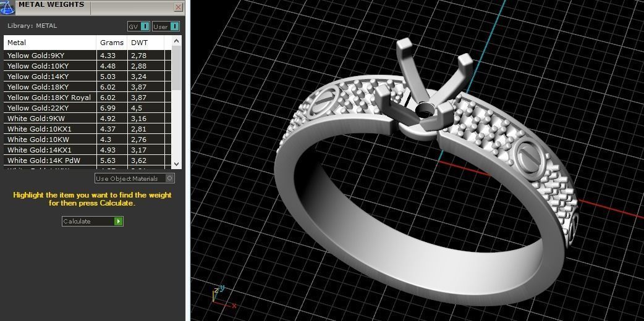Viewport: 644px width, 321px height.
Task: Click the Library: METAL label
Action: (x=32, y=25)
